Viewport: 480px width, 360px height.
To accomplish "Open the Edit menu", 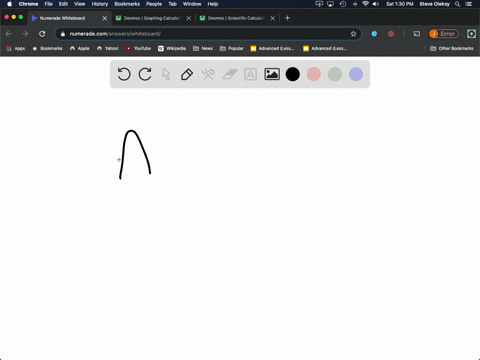I will pyautogui.click(x=63, y=4).
